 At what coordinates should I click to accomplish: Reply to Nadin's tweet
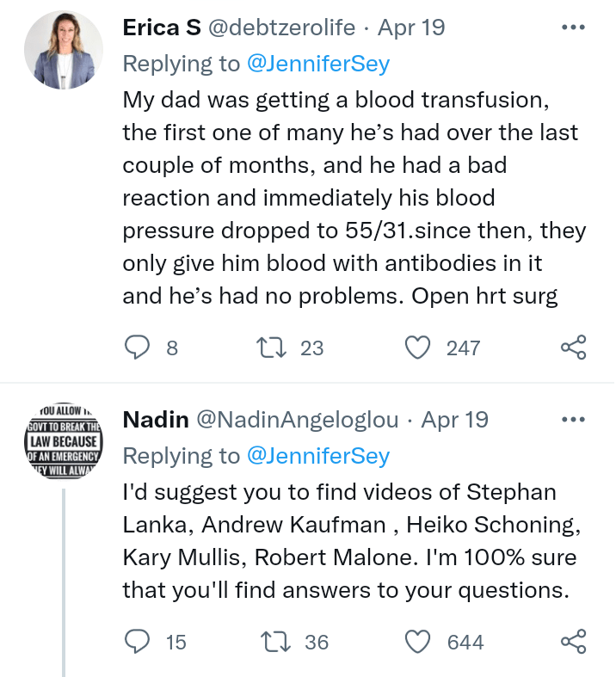(139, 642)
